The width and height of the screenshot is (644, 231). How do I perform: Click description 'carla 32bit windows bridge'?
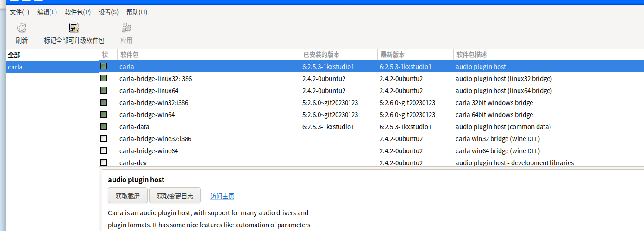click(494, 103)
